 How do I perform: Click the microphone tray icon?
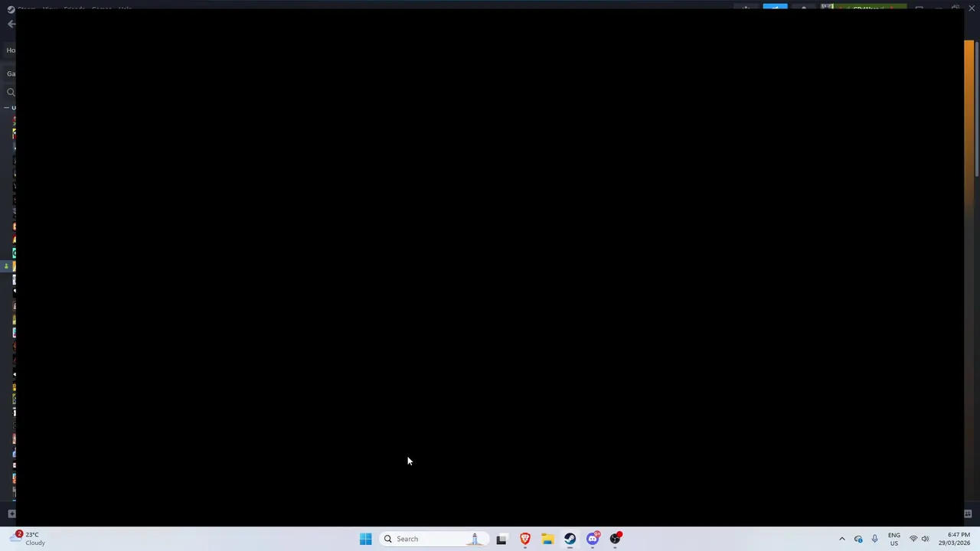coord(874,539)
